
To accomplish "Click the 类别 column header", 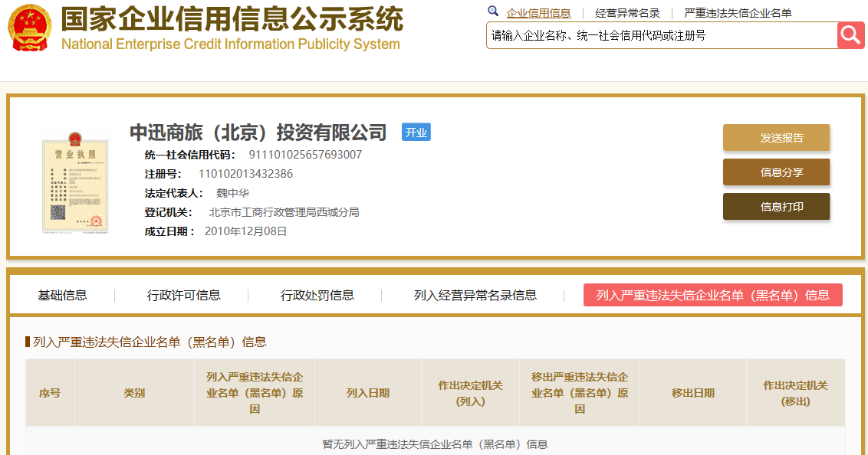I will (x=134, y=393).
